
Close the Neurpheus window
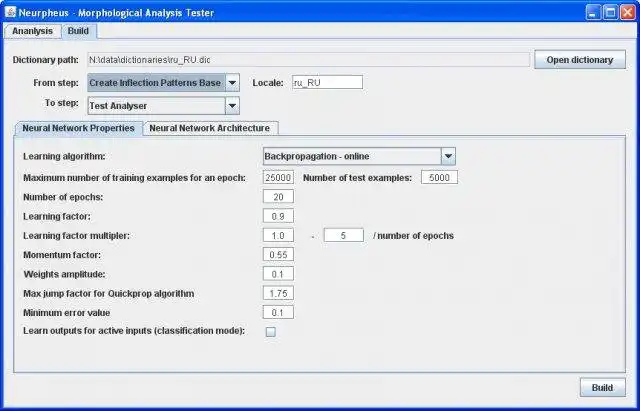coord(628,12)
